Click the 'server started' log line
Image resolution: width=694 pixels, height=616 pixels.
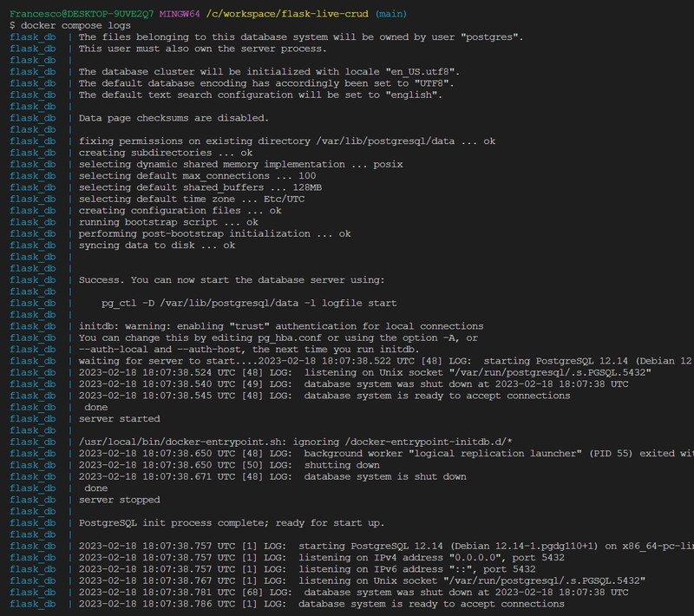[x=120, y=419]
